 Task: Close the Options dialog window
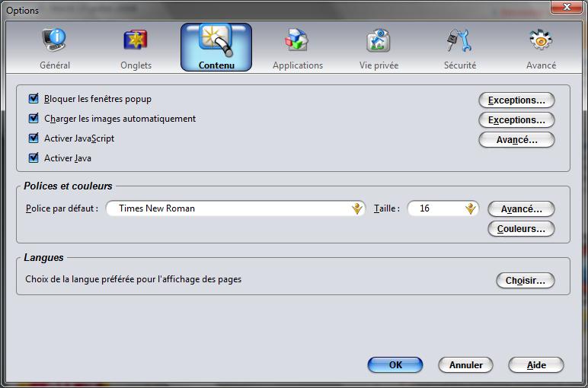(567, 7)
